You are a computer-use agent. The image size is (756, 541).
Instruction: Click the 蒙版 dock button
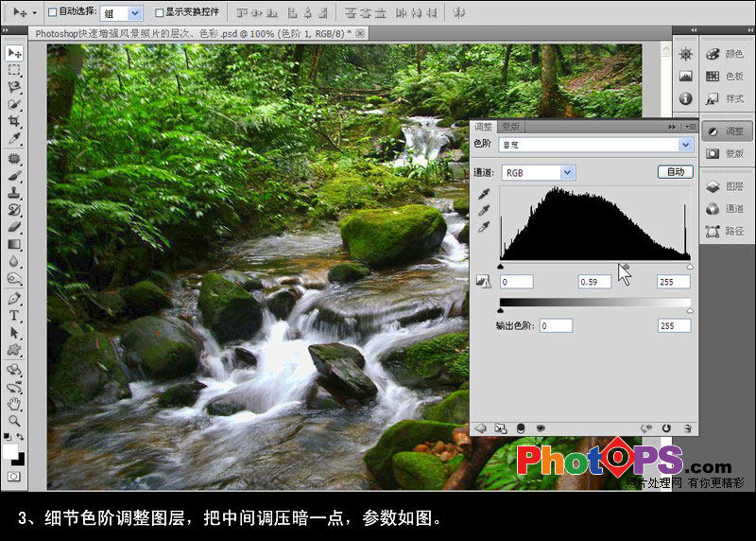point(726,153)
